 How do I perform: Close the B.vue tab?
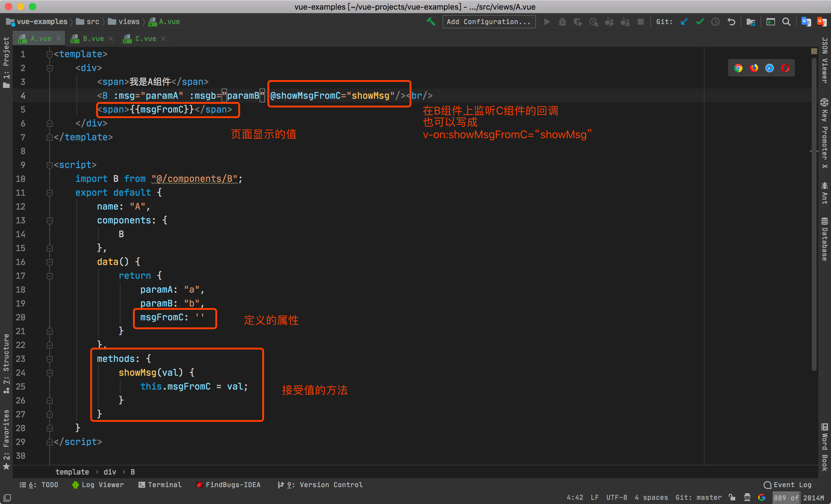pyautogui.click(x=110, y=39)
